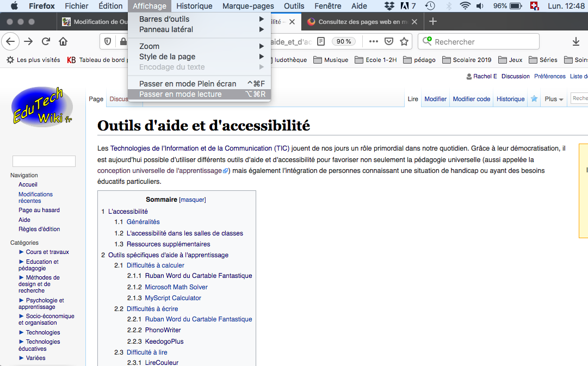
Task: Open the Rachel E user page link
Action: pyautogui.click(x=485, y=76)
